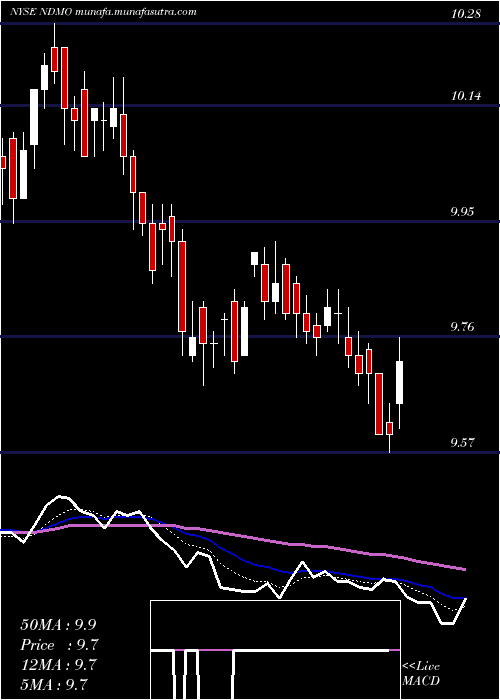Click the 12MA : 9.7 reading

[x=58, y=665]
